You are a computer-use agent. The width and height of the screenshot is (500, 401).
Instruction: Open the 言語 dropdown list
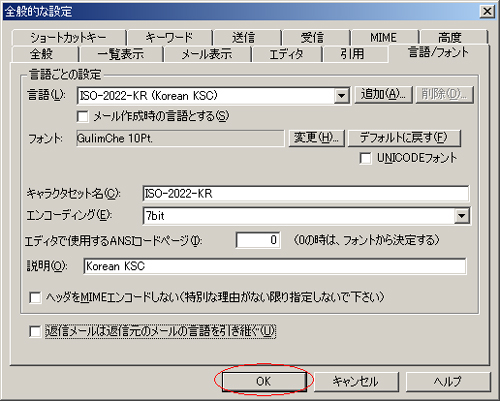tap(342, 96)
